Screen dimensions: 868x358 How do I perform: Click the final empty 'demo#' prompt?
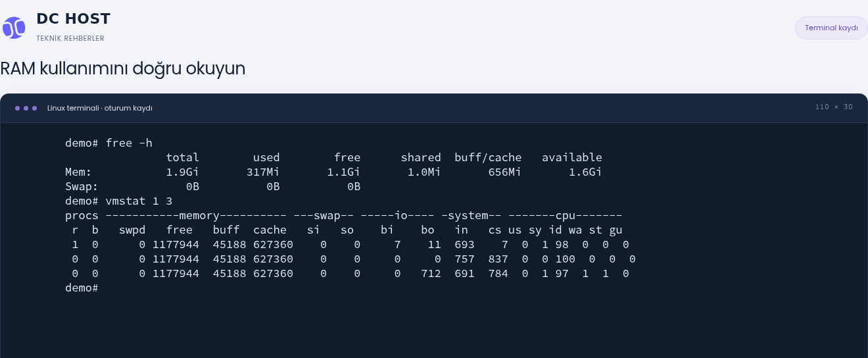82,288
